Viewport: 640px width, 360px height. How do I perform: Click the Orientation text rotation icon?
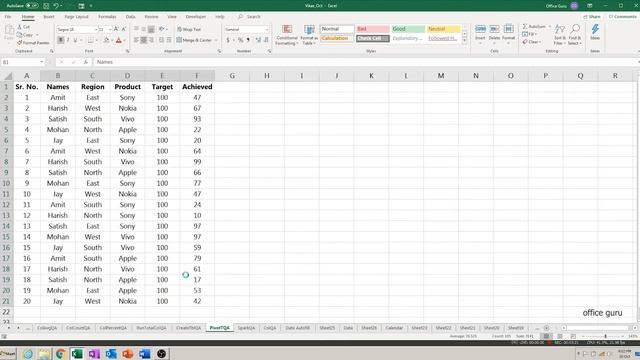(x=162, y=29)
